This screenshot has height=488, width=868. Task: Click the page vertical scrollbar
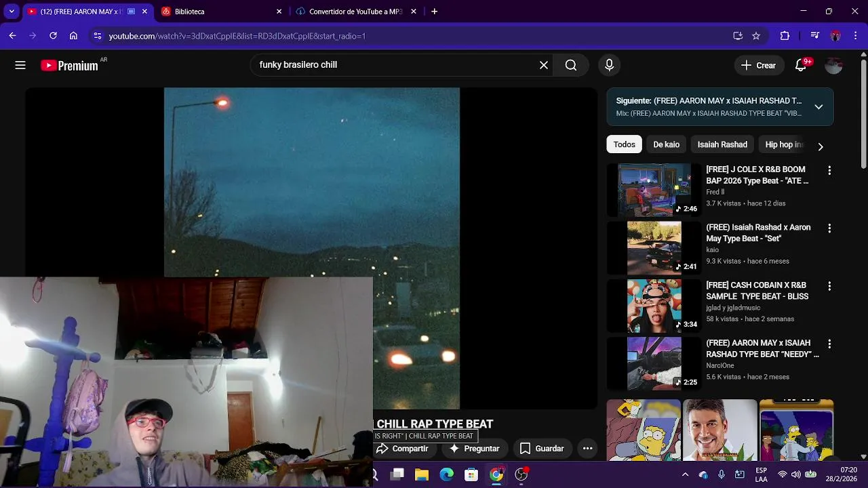[863, 115]
